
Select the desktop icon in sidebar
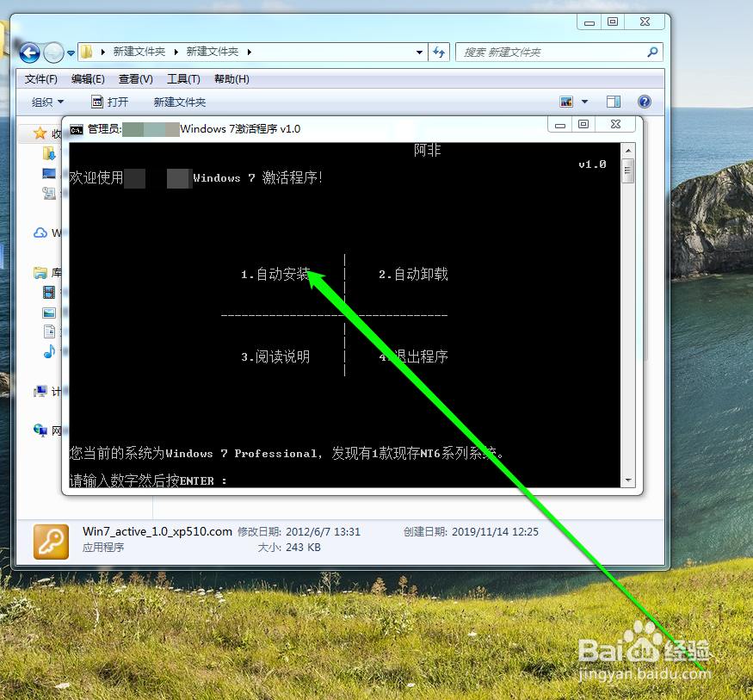coord(49,173)
